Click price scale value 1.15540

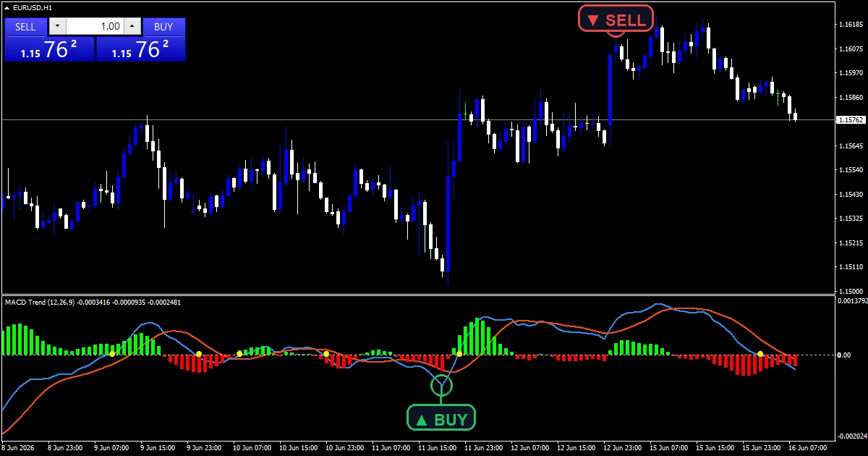click(x=851, y=170)
